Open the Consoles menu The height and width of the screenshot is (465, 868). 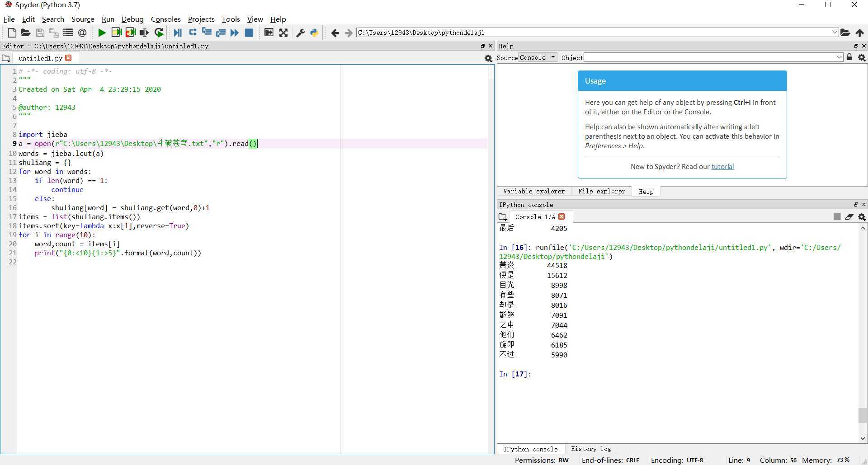pyautogui.click(x=165, y=19)
